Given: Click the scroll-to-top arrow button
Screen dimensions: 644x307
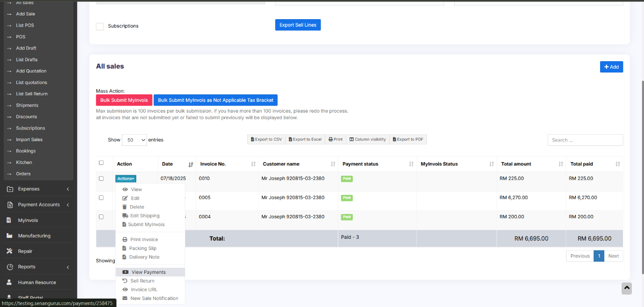Looking at the screenshot, I should (626, 289).
